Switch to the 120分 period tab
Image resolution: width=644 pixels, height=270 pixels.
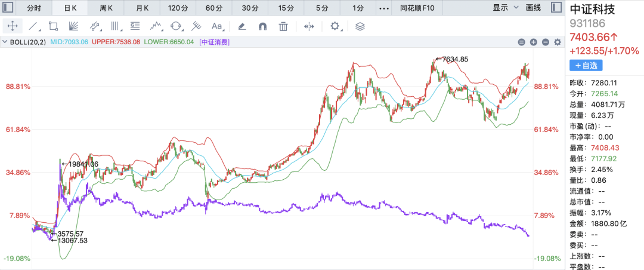[178, 8]
